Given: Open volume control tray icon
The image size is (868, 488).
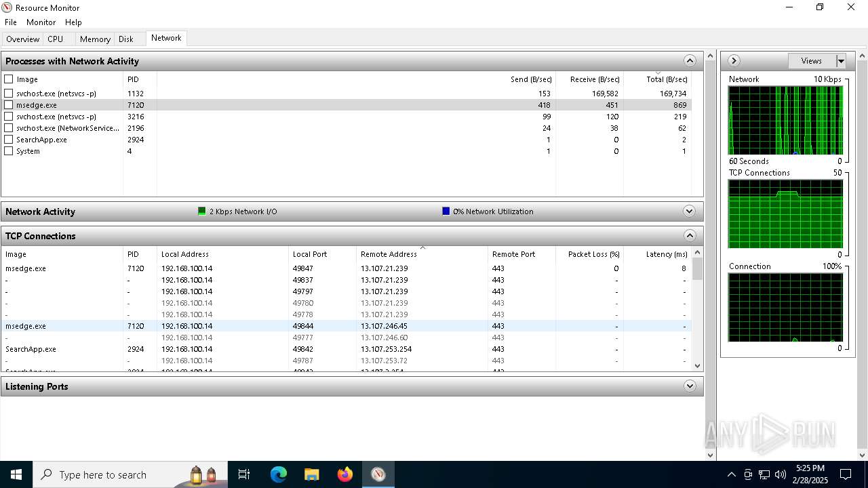Looking at the screenshot, I should click(781, 474).
